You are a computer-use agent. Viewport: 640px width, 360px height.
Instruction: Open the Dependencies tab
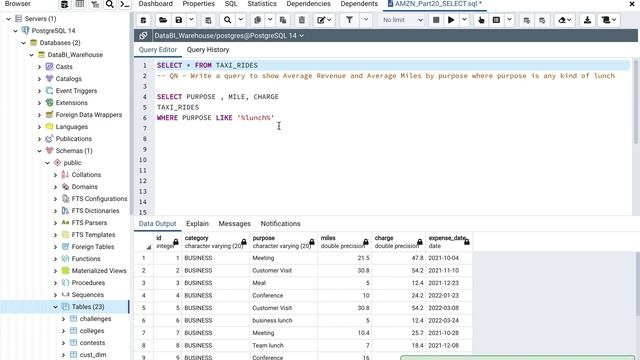pyautogui.click(x=308, y=4)
